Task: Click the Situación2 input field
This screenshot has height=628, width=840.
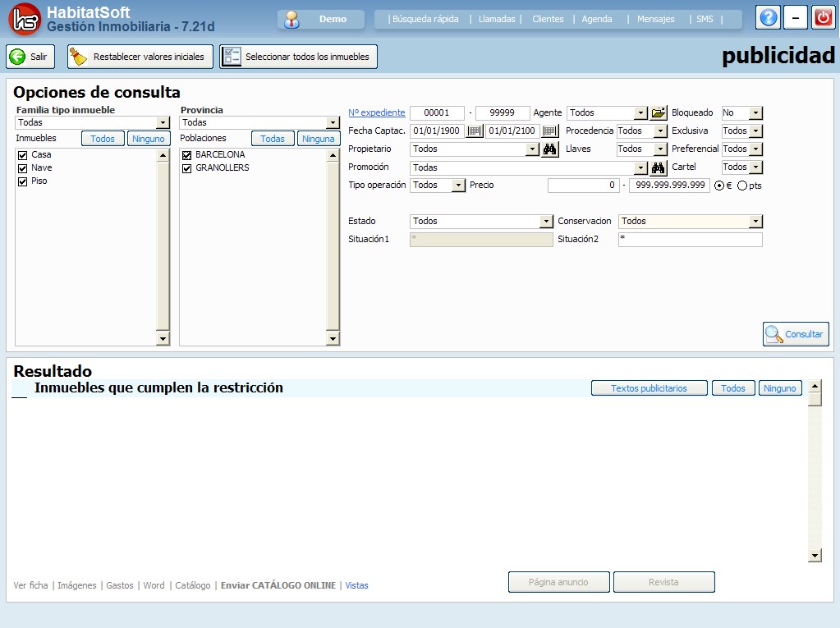Action: [690, 240]
